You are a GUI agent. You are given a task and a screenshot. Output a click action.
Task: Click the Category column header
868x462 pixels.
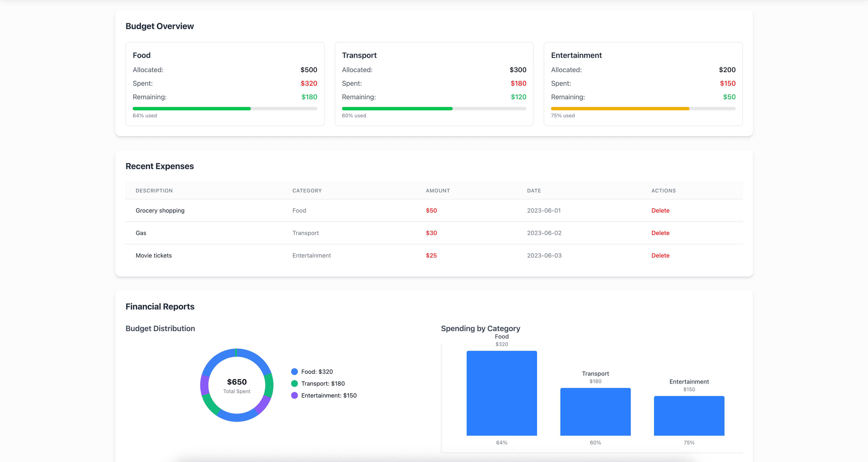(307, 191)
